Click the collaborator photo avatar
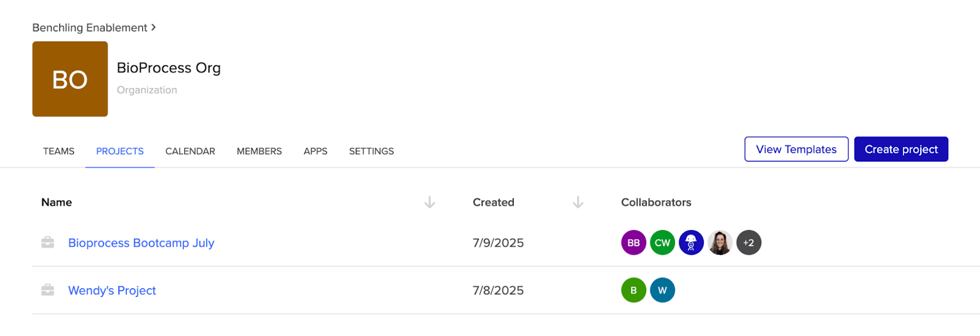The width and height of the screenshot is (980, 336). [x=720, y=243]
